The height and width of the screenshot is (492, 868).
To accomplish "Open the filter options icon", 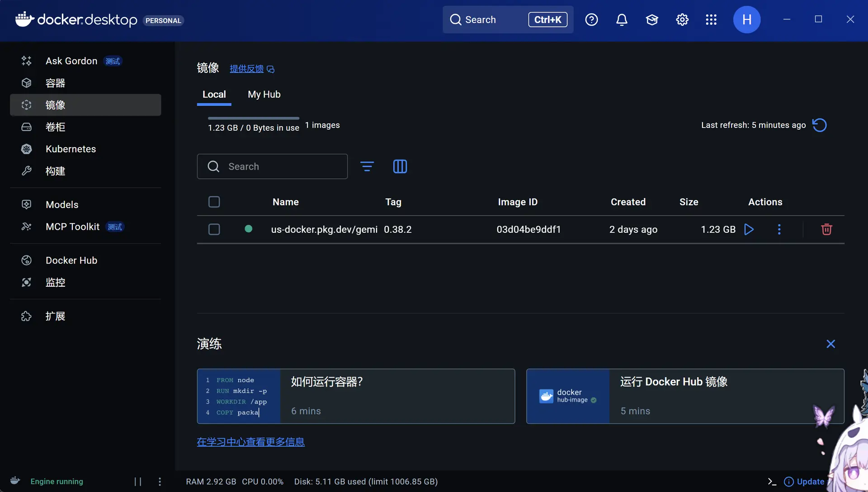I will 367,166.
